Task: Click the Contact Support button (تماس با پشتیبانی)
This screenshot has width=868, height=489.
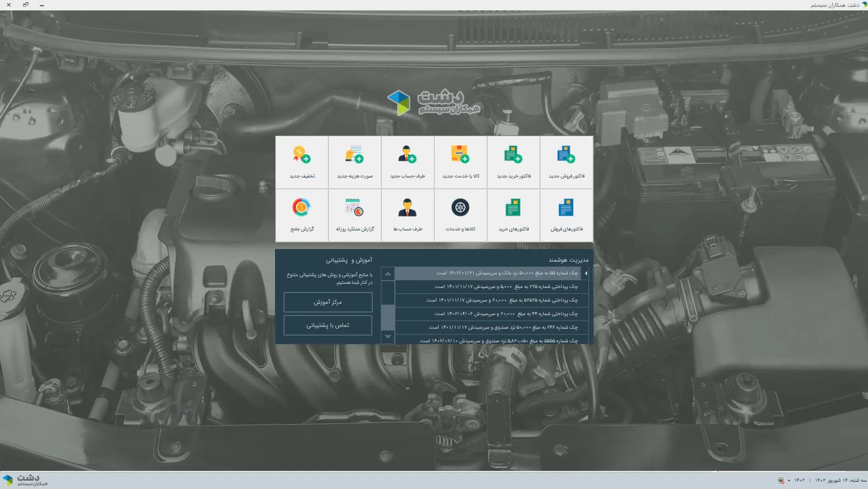Action: coord(328,325)
